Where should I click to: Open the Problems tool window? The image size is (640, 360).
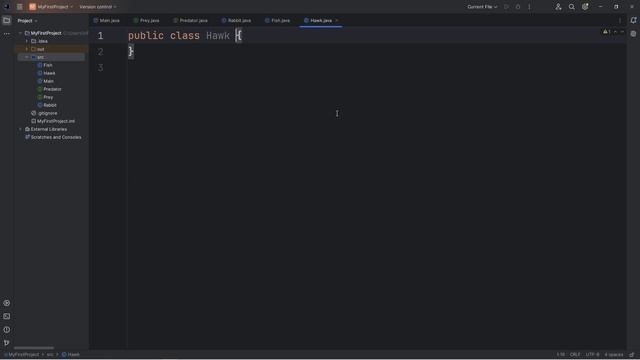[7, 329]
